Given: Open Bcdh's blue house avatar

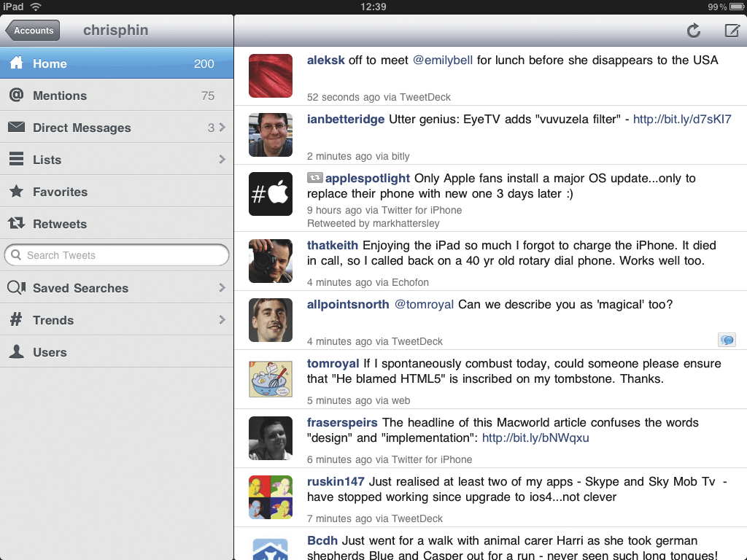Looking at the screenshot, I should (x=271, y=548).
